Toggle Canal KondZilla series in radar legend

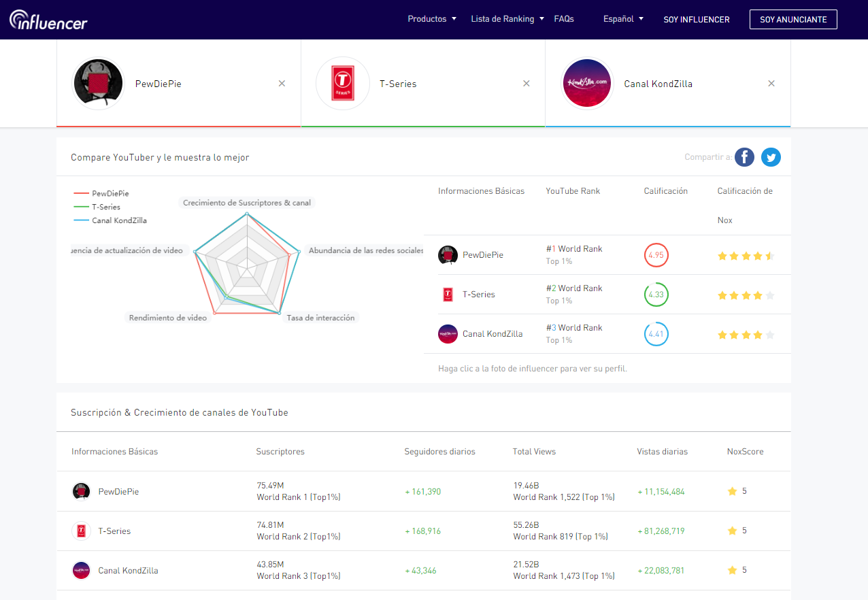(110, 220)
